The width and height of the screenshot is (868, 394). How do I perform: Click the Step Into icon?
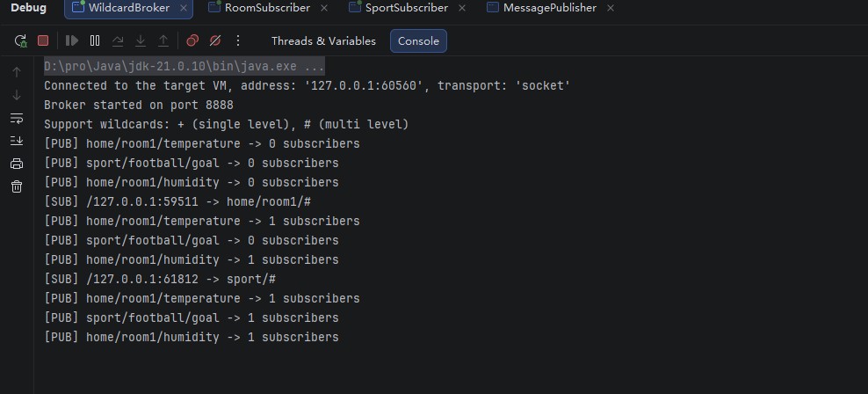[141, 40]
